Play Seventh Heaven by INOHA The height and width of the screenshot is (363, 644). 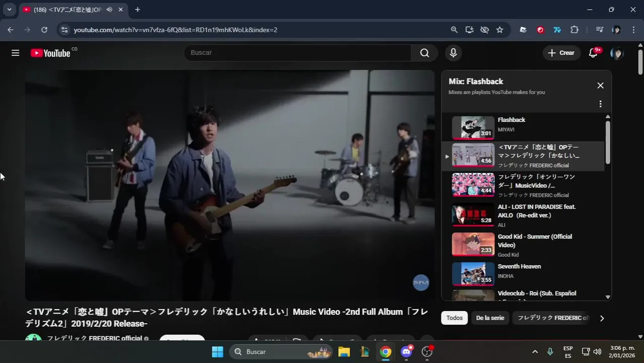coord(523,274)
